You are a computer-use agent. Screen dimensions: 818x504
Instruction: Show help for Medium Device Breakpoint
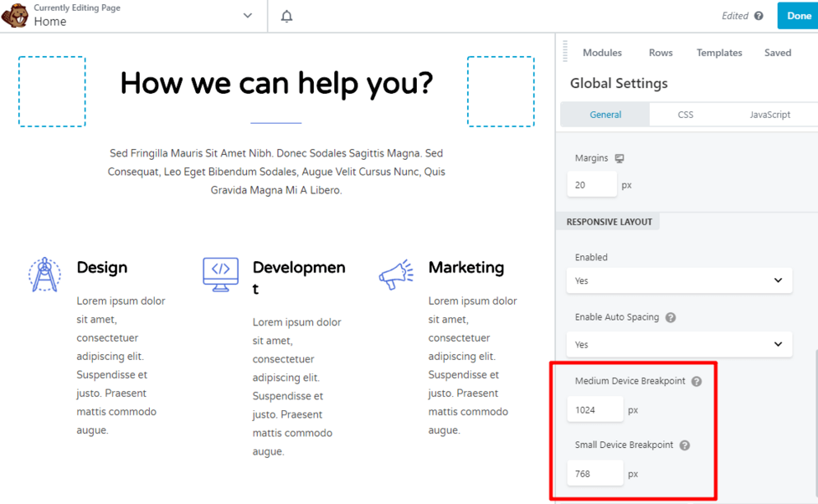pyautogui.click(x=697, y=381)
